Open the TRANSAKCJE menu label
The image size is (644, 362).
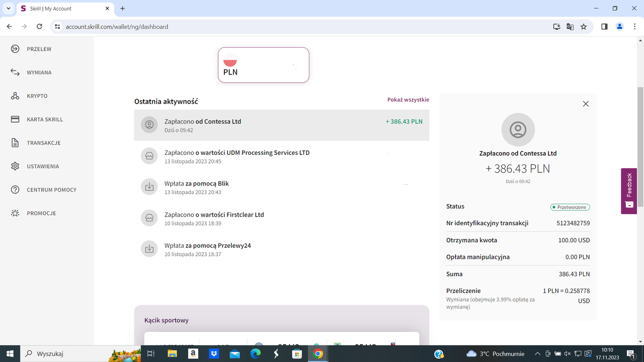point(44,143)
